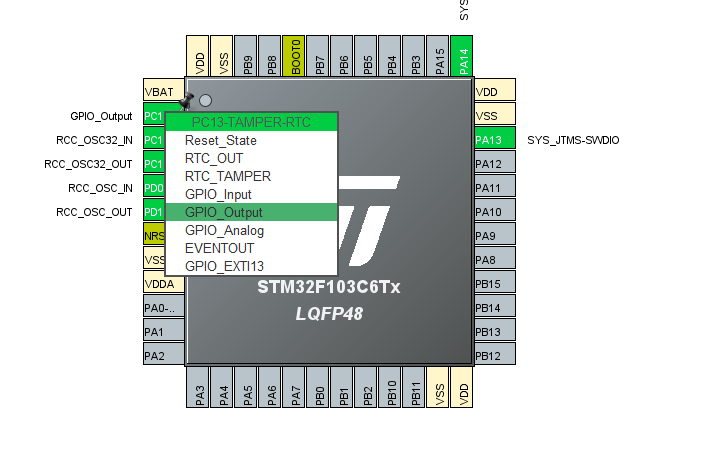
Task: Click the PA13 pin on the chip
Action: click(494, 140)
